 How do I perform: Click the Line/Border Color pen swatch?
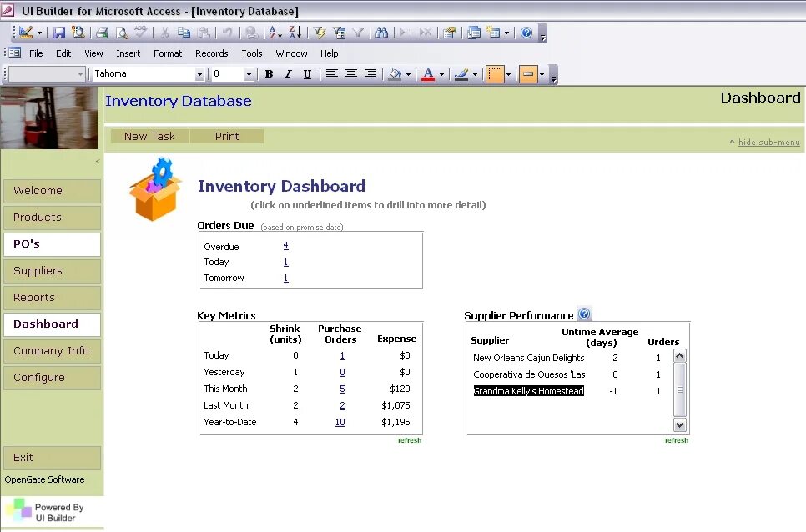coord(461,74)
